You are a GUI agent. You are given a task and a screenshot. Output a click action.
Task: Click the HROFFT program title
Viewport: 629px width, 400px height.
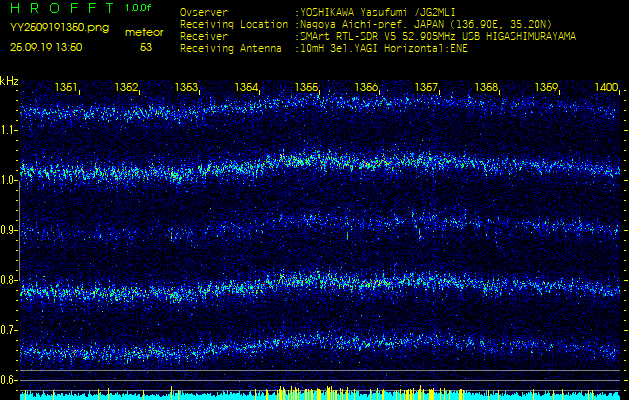click(x=62, y=7)
